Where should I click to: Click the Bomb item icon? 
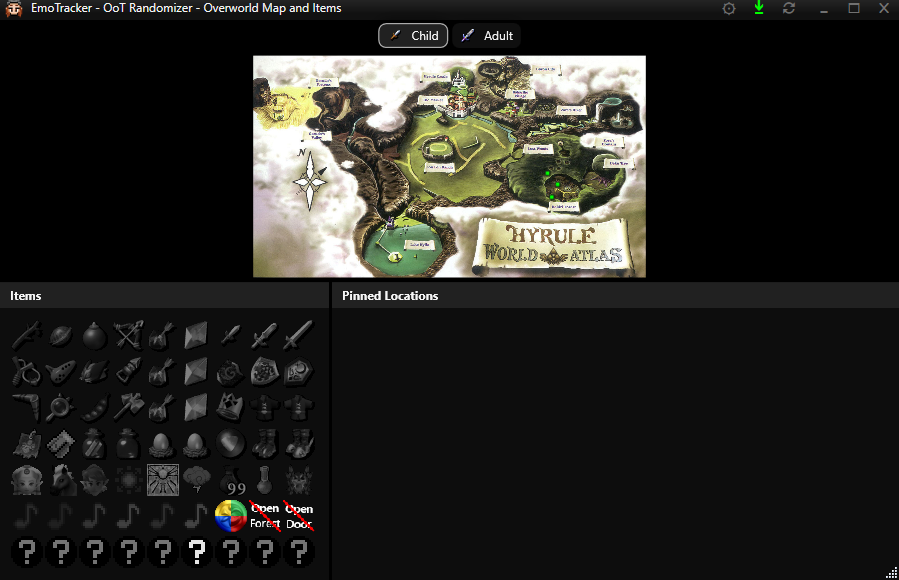[x=94, y=335]
